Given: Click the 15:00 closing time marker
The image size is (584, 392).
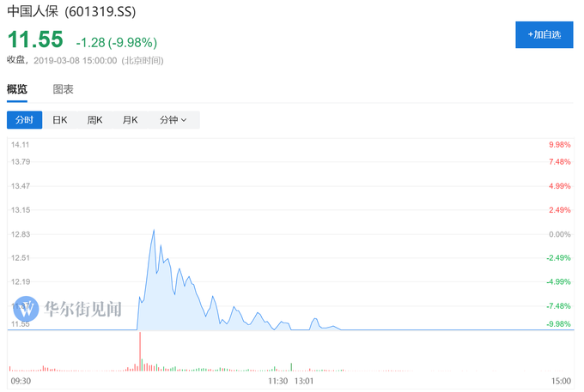Looking at the screenshot, I should point(560,381).
